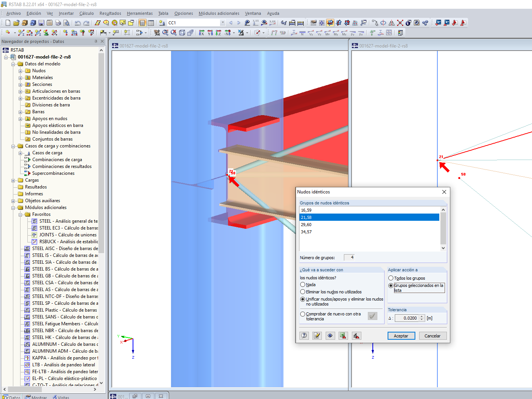Choose Grupos seleccionados en la lista

coord(391,285)
